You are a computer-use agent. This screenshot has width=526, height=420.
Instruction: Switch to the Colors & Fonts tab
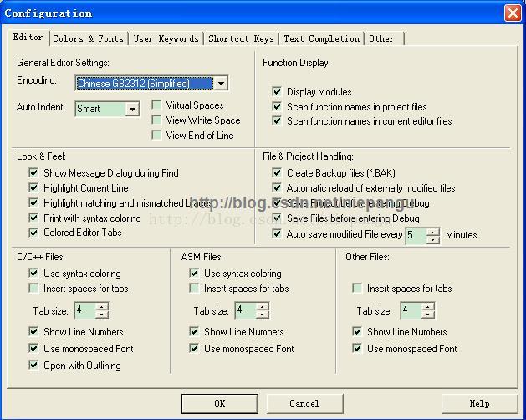click(89, 39)
